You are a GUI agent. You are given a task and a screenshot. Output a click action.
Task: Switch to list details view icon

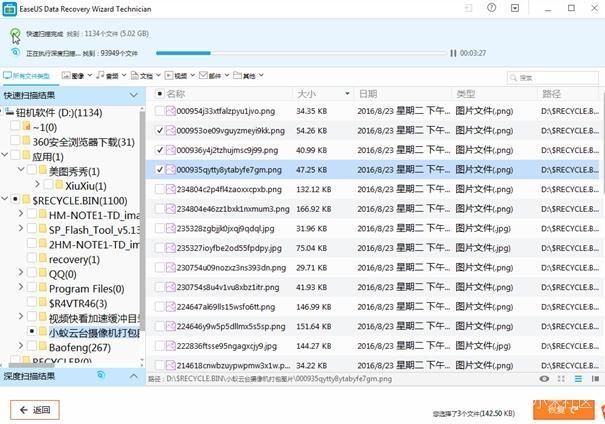578,379
